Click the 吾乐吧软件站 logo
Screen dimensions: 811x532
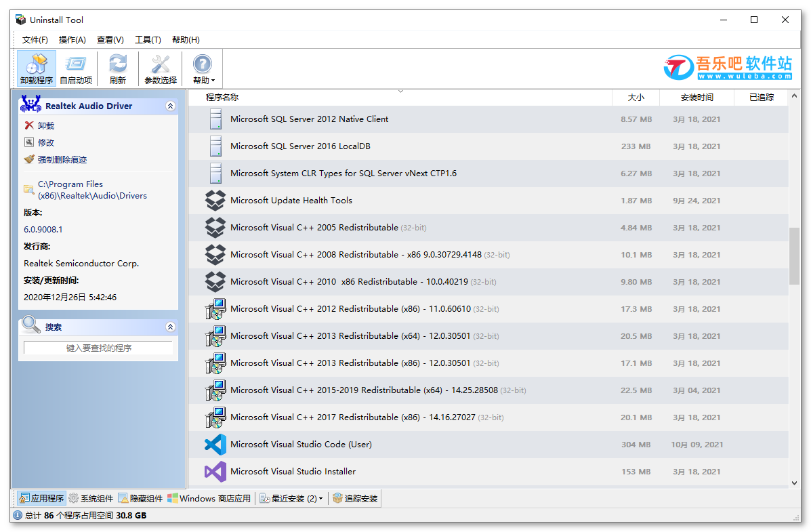click(728, 67)
